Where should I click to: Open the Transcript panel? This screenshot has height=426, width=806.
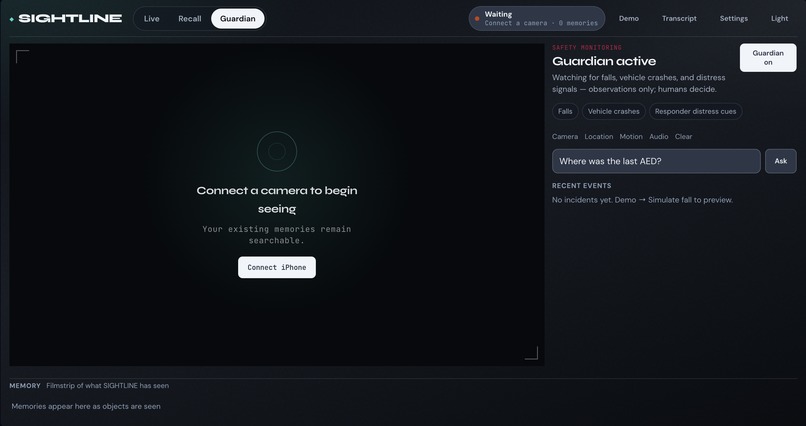(x=679, y=18)
